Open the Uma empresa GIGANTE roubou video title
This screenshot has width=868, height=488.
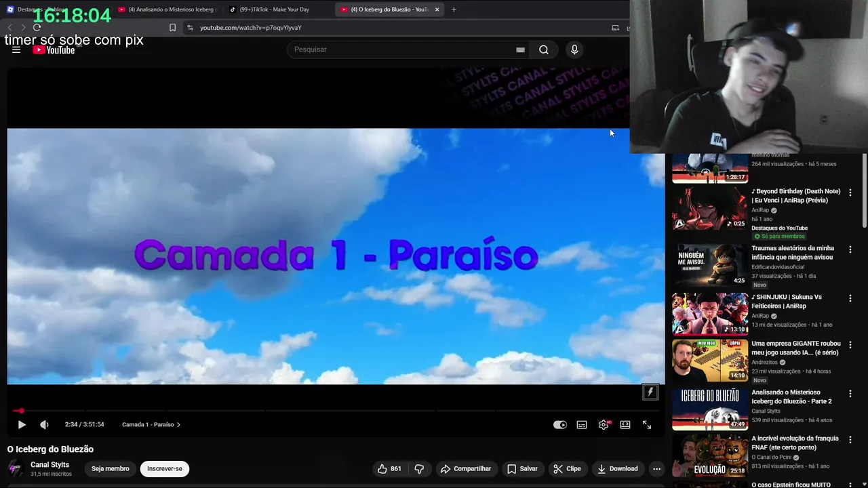[796, 348]
